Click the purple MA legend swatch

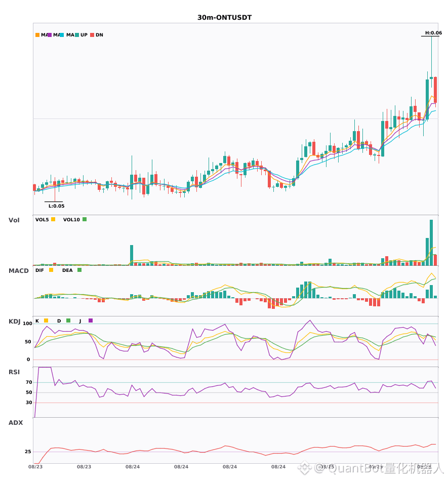pyautogui.click(x=50, y=35)
